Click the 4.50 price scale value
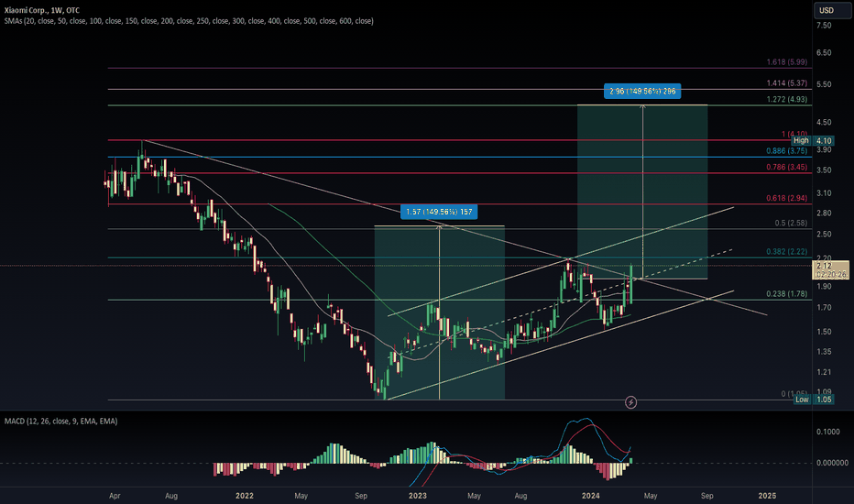 point(824,123)
